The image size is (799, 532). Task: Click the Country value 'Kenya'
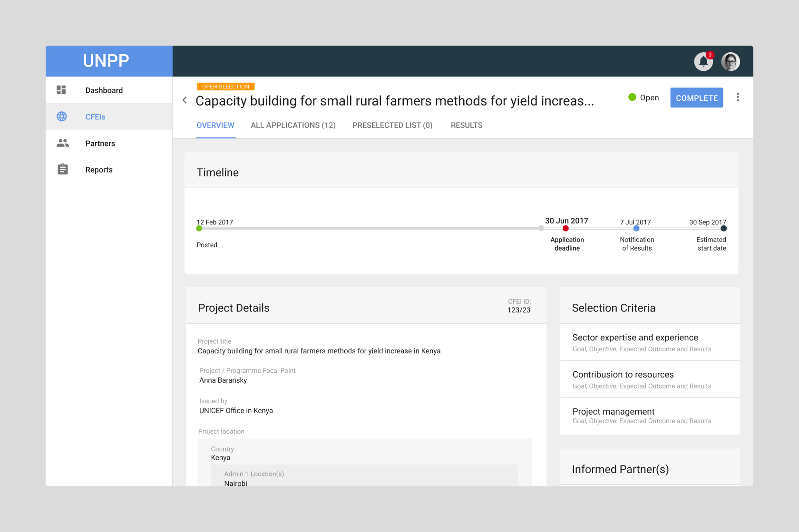(221, 457)
